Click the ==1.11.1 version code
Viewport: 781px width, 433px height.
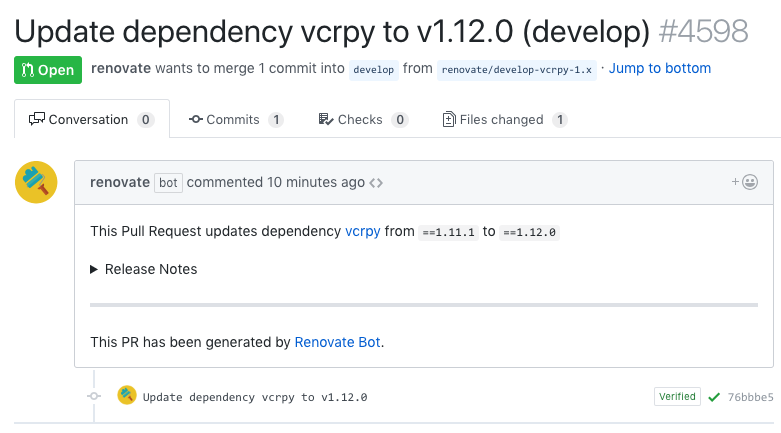tap(448, 232)
